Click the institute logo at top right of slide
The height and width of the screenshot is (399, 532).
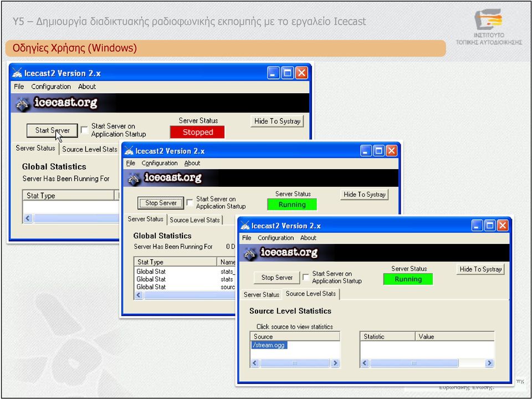tap(489, 27)
